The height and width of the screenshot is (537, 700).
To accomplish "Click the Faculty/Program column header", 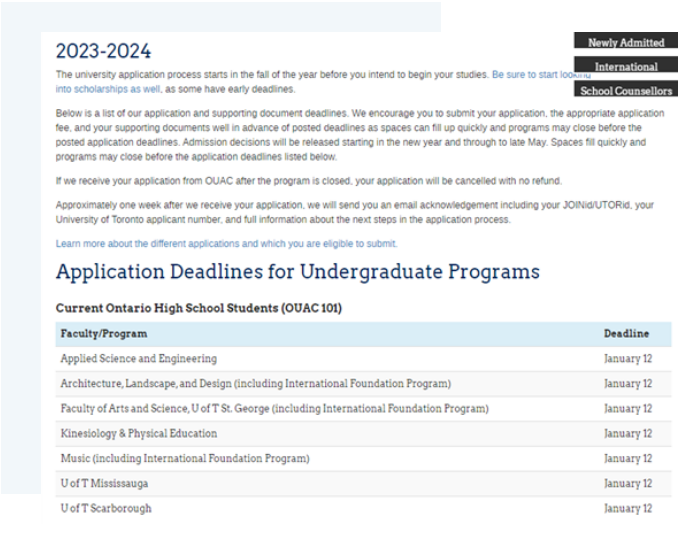I will click(104, 334).
